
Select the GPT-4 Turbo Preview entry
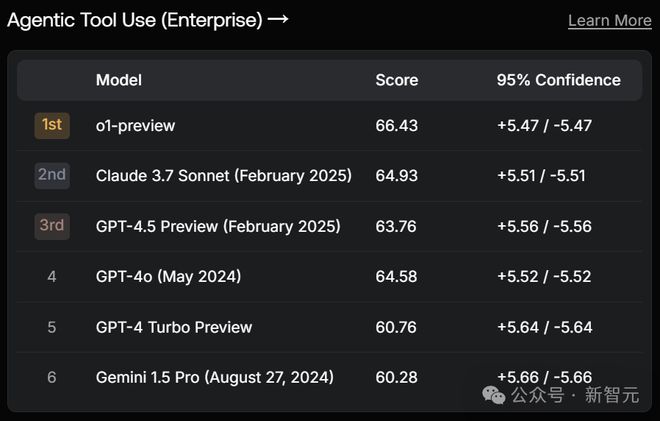(x=173, y=327)
